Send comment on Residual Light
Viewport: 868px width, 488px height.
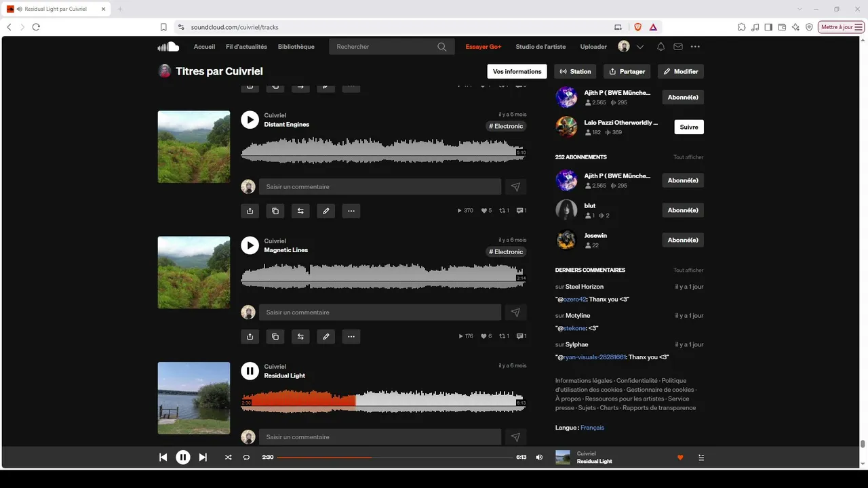[x=515, y=437]
